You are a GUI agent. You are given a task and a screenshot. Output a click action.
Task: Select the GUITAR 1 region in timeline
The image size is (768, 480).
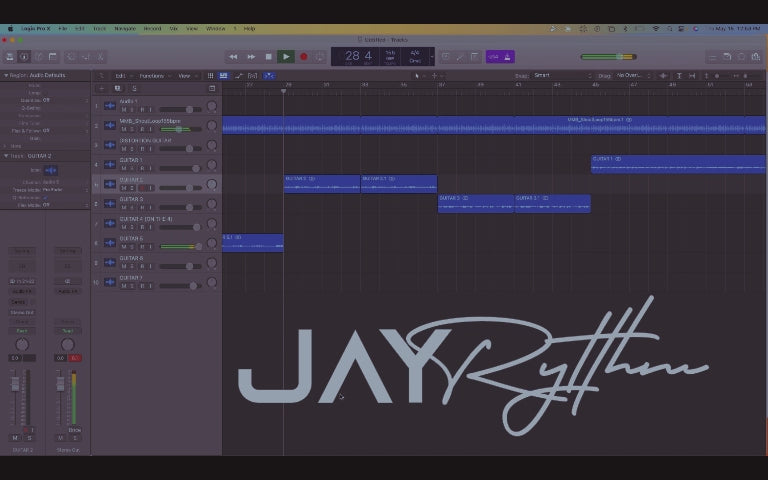(x=678, y=164)
